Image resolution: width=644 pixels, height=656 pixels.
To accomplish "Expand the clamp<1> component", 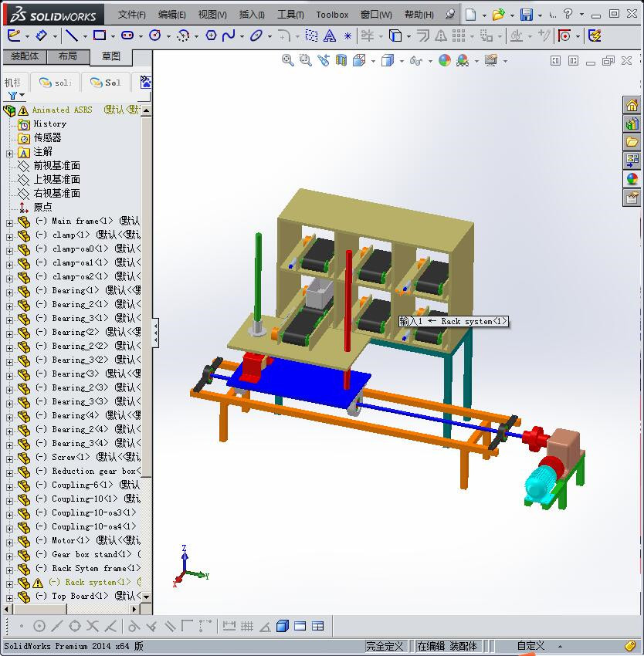I will point(9,237).
